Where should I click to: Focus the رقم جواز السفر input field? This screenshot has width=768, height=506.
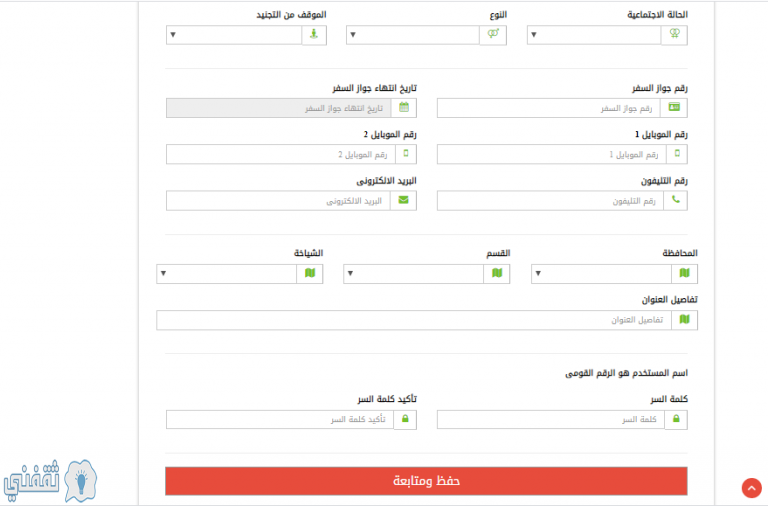click(549, 108)
